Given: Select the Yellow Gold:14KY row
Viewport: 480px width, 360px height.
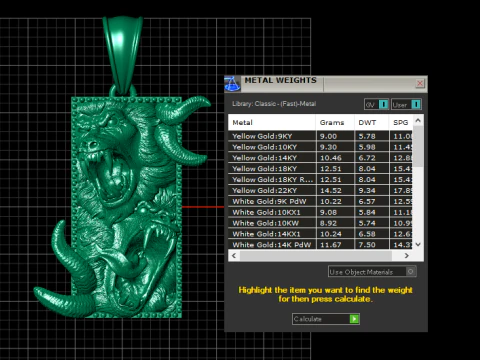Looking at the screenshot, I should [x=320, y=158].
